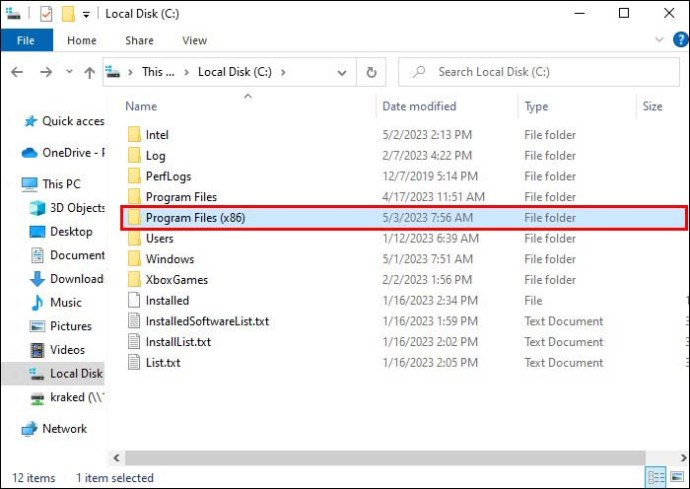Select Music in the navigation pane

65,302
